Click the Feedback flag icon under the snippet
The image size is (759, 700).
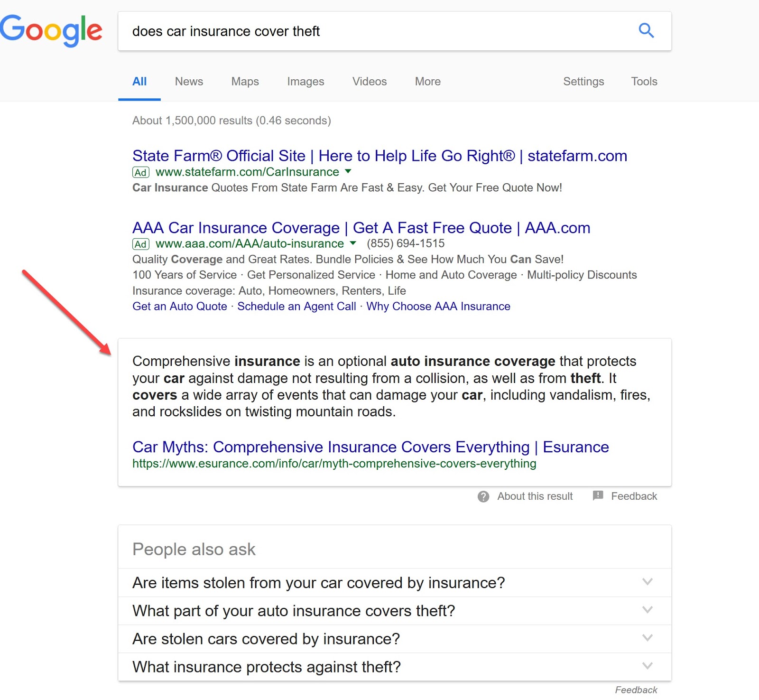(598, 496)
